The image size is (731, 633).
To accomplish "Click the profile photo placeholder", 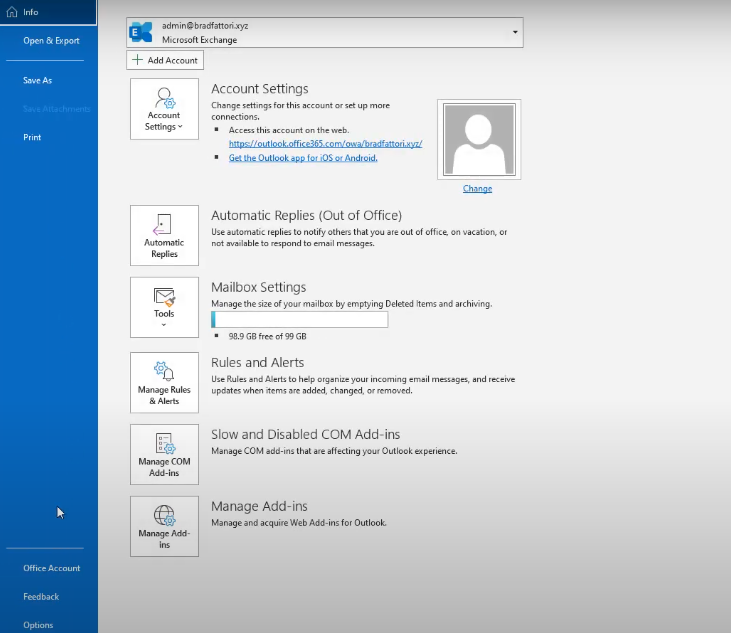I will pyautogui.click(x=479, y=139).
